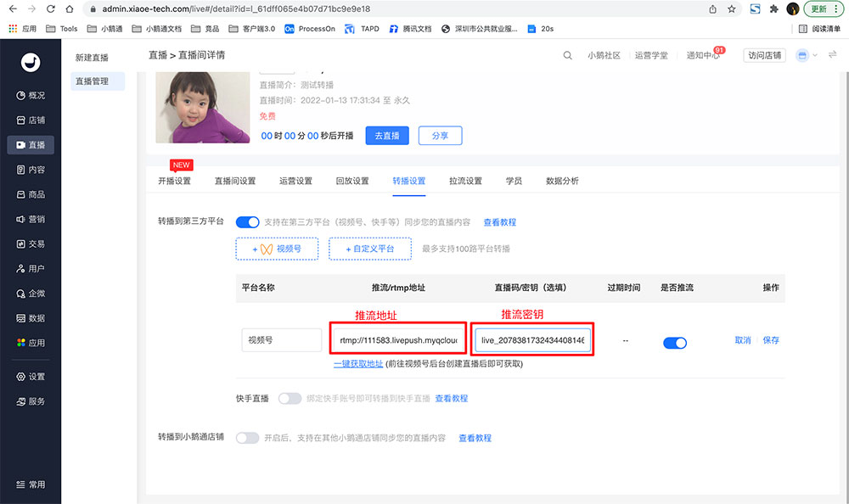Image resolution: width=849 pixels, height=504 pixels.
Task: Disable the 转播到第三方平台 toggle switch
Action: click(247, 222)
